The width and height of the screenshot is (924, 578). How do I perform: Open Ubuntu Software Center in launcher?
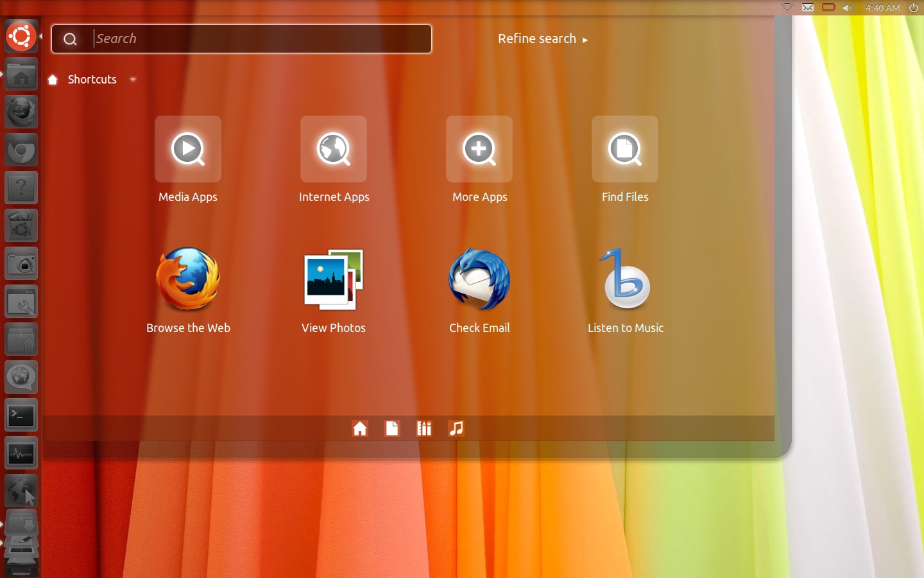click(21, 225)
